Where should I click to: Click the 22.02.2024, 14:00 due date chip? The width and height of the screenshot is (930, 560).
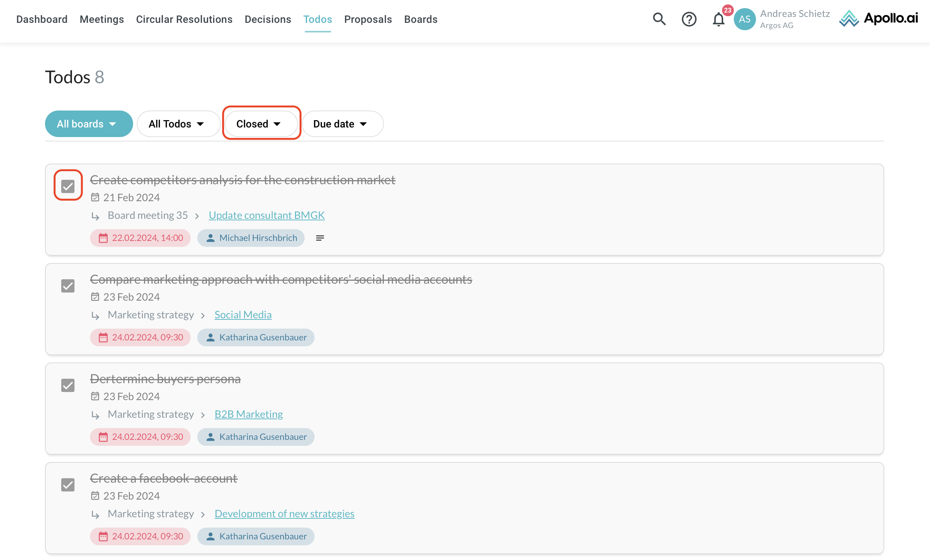click(x=140, y=238)
